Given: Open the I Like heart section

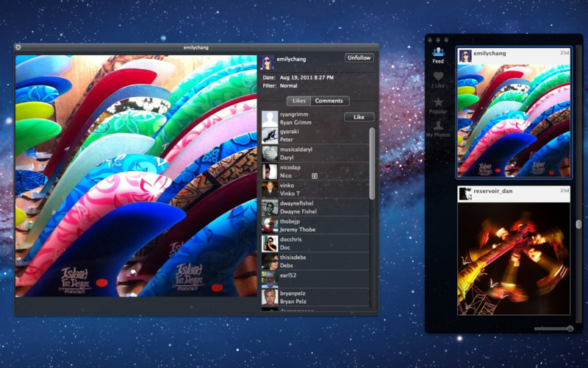Looking at the screenshot, I should [438, 79].
